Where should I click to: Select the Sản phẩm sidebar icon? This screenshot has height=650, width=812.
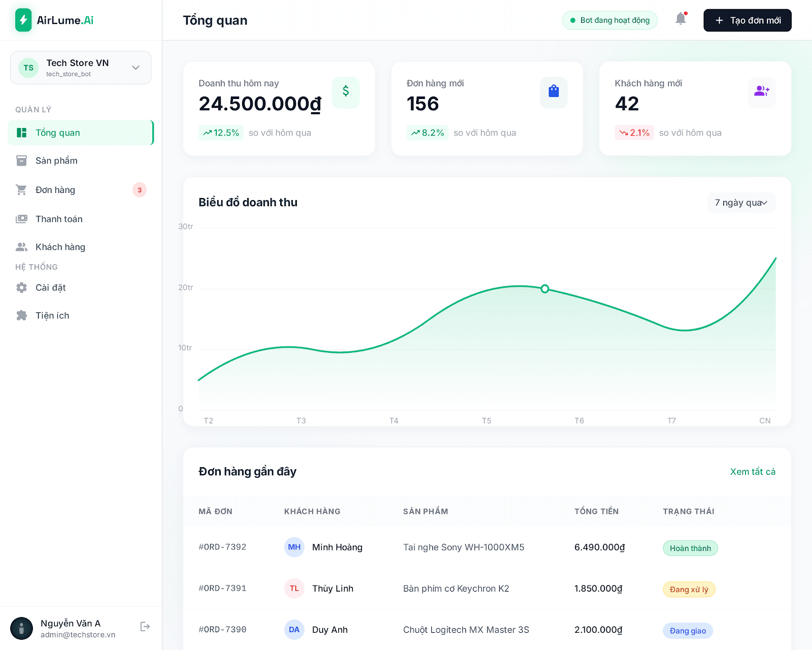click(x=21, y=160)
